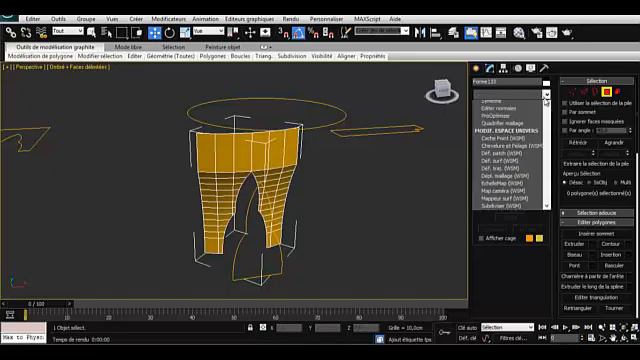Toggle the selection lock padlock icon

coord(250,327)
